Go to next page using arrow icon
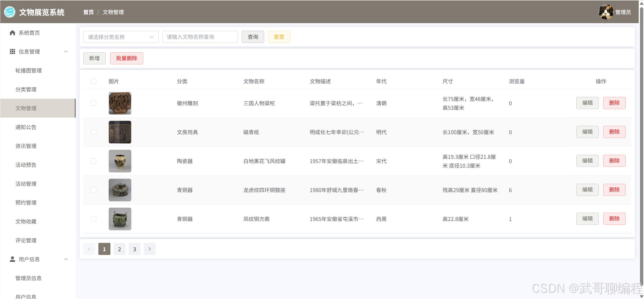The image size is (644, 299). pyautogui.click(x=150, y=249)
